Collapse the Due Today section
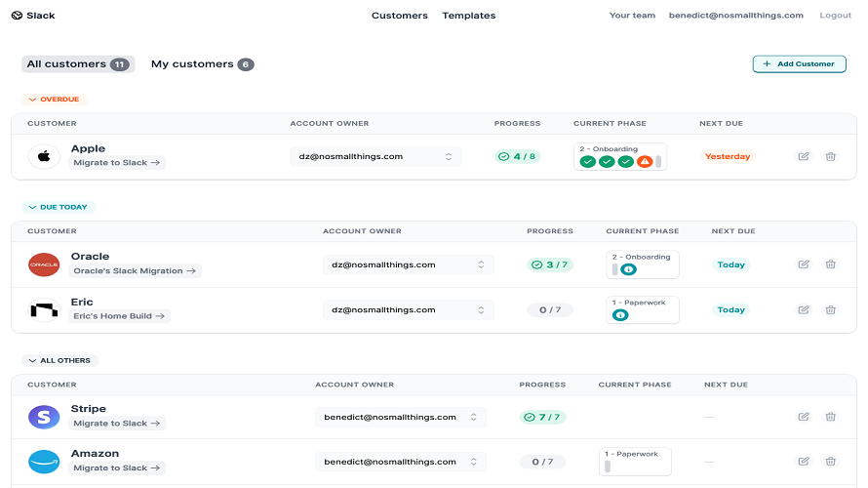Viewport: 868px width, 488px height. [x=59, y=207]
